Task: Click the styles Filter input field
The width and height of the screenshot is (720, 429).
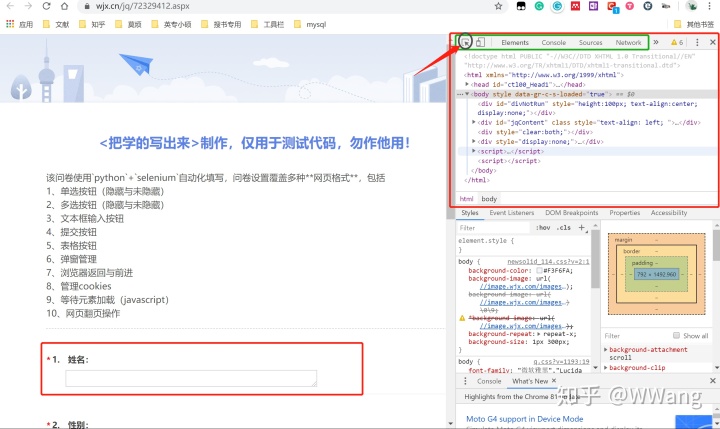Action: pos(495,227)
